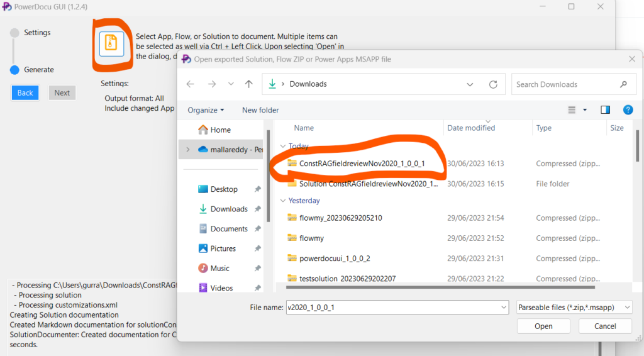This screenshot has width=644, height=356.
Task: Click the Search Downloads field
Action: click(566, 84)
